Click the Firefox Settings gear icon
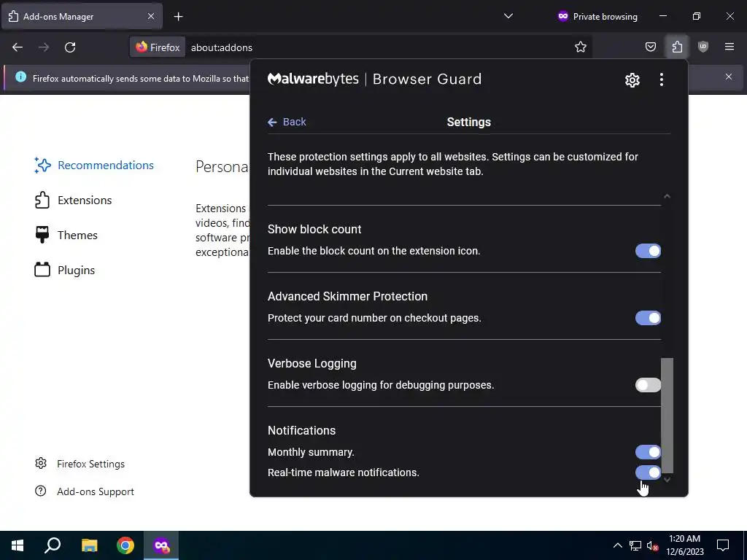 (41, 463)
